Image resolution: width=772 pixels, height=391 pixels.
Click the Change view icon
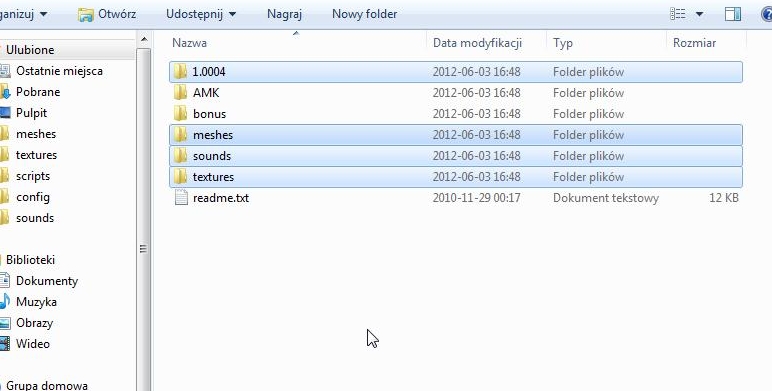tap(678, 14)
